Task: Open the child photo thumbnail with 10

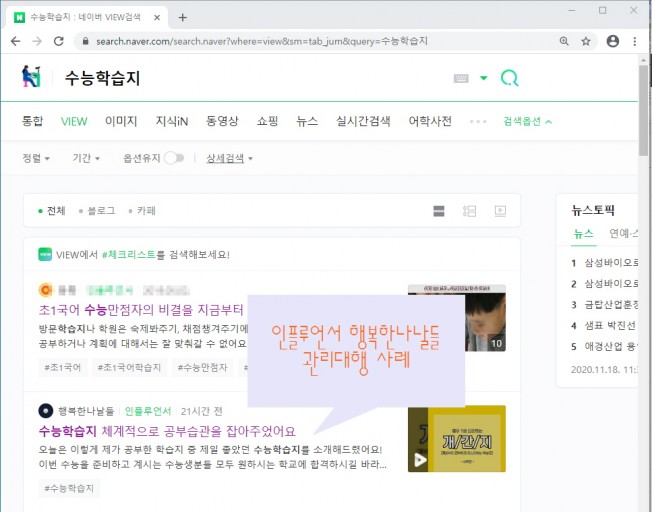Action: [485, 322]
